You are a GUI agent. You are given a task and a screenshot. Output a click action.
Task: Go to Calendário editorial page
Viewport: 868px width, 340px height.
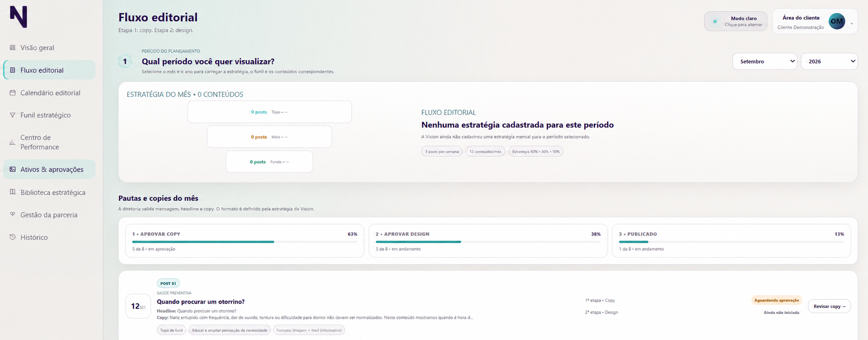(49, 93)
